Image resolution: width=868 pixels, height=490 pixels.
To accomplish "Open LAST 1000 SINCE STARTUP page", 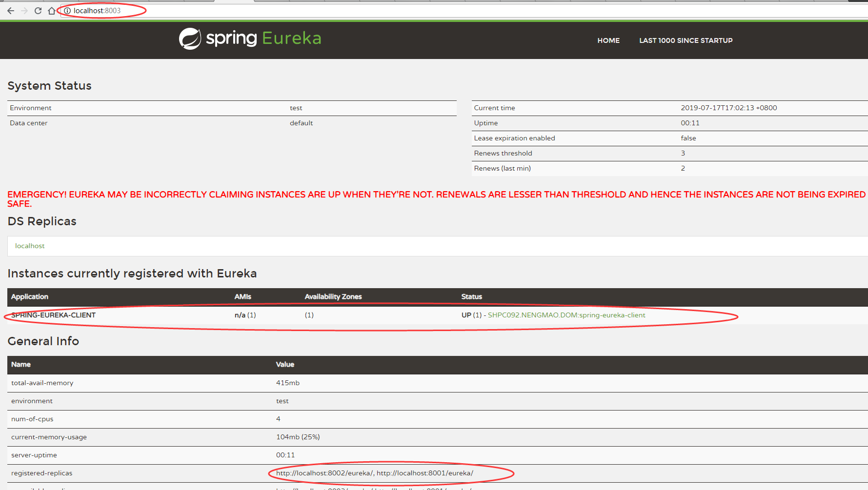I will (686, 40).
